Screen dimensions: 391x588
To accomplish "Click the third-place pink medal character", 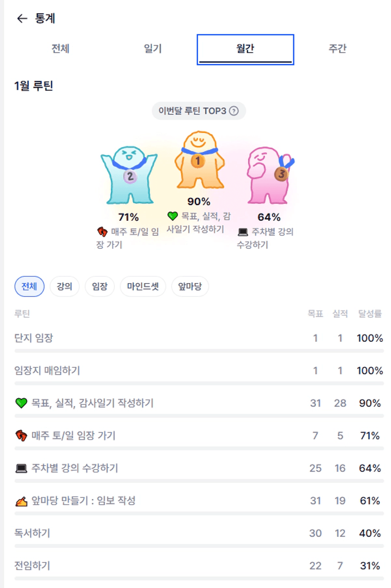I will coord(269,173).
